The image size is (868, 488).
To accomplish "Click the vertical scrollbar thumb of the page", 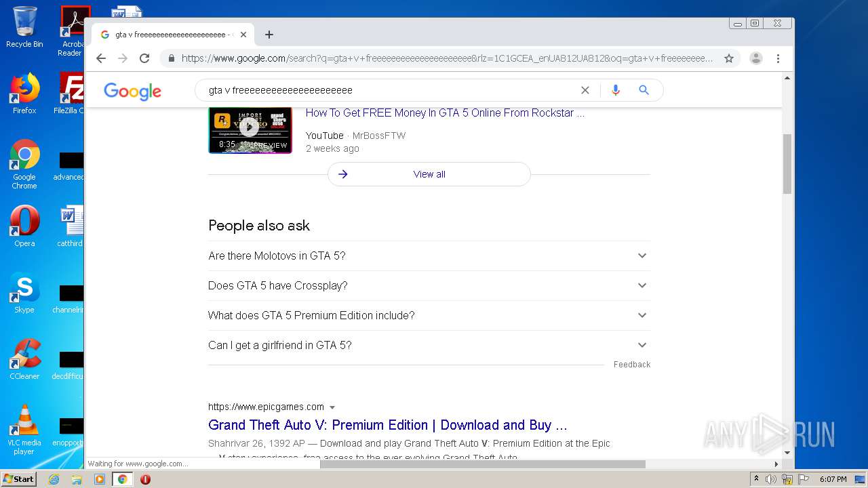I will pyautogui.click(x=787, y=163).
